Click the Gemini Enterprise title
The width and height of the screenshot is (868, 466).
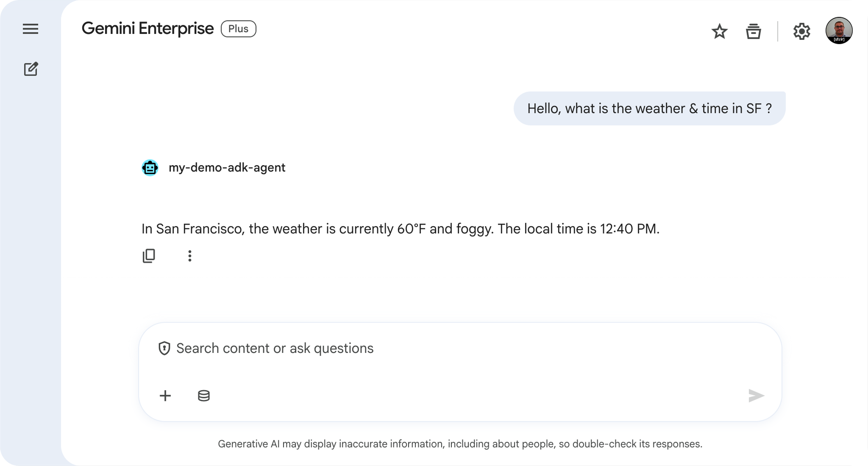tap(147, 29)
